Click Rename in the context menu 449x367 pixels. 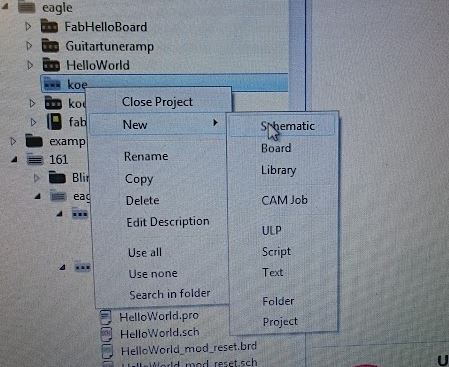[146, 156]
